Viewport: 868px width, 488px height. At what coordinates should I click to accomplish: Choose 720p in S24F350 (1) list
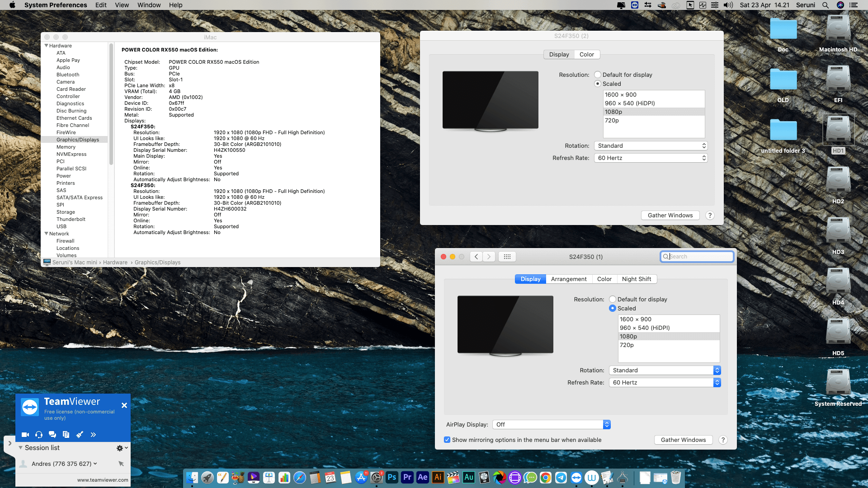669,345
